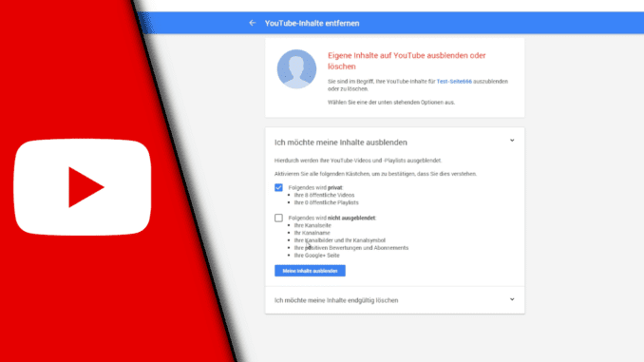Click the 'YouTube-Inhalte entfernen' header title

coord(312,24)
